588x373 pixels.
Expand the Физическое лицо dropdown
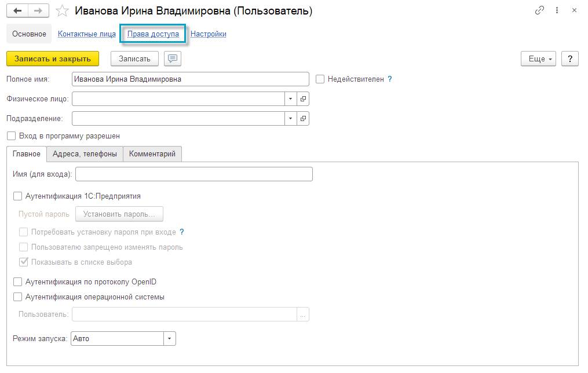[x=291, y=99]
